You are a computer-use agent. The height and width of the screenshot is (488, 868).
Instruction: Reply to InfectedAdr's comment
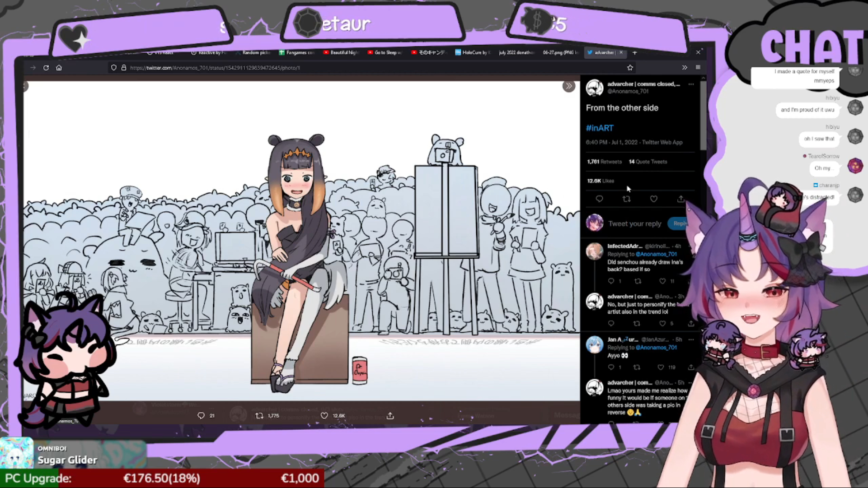[x=611, y=281]
